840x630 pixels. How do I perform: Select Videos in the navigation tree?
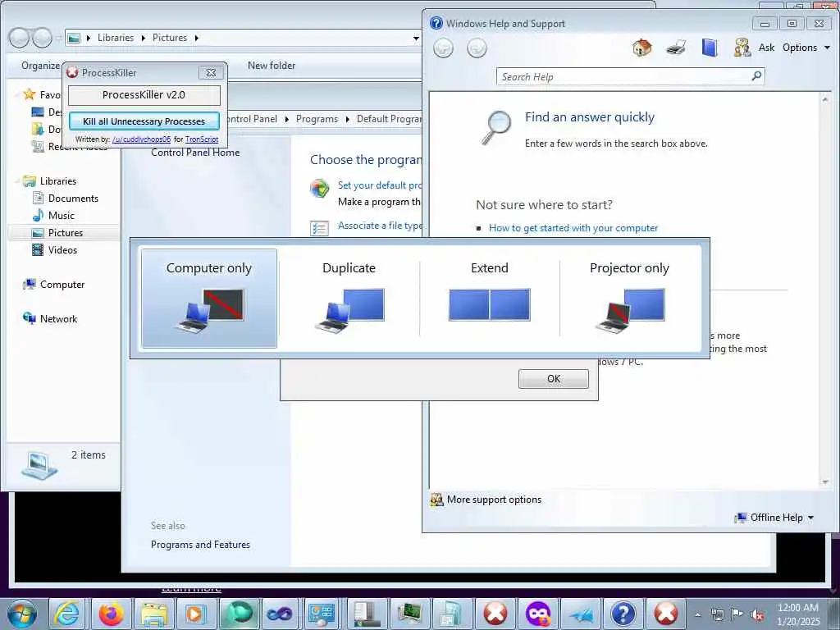(x=62, y=249)
